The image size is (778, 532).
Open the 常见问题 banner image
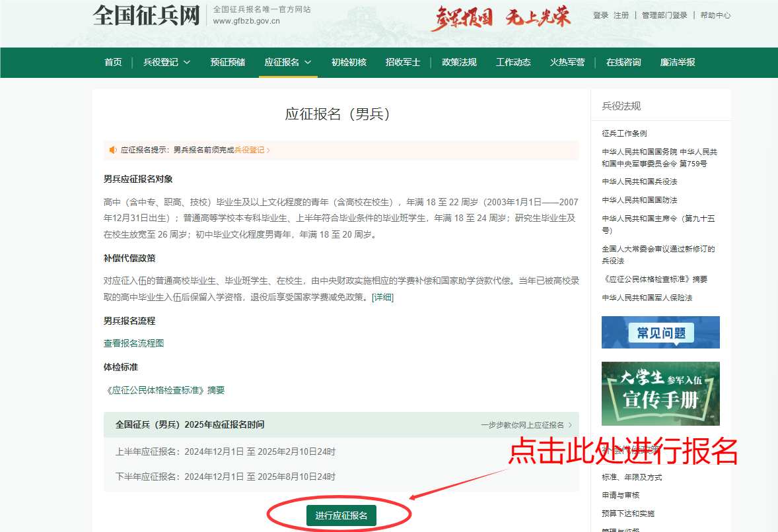(660, 332)
